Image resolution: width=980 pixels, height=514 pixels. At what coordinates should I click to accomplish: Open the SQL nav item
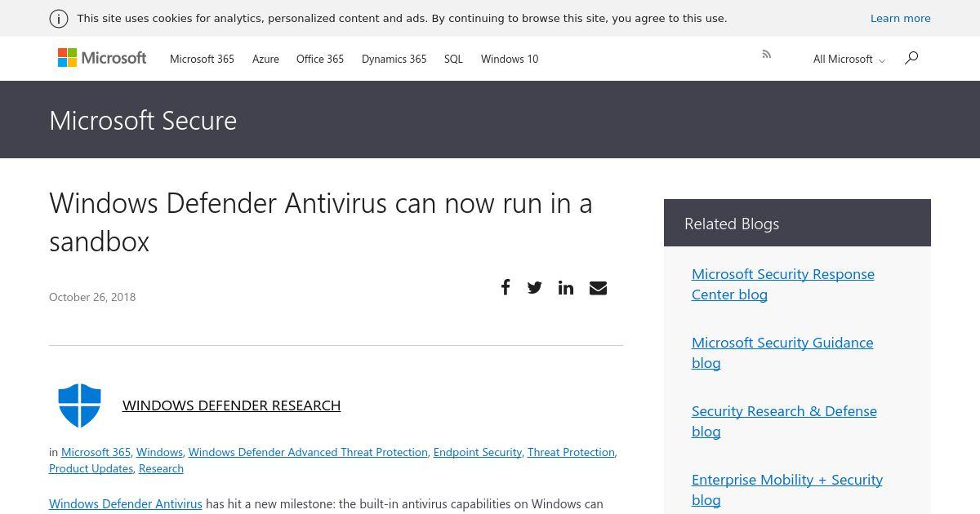pos(453,59)
